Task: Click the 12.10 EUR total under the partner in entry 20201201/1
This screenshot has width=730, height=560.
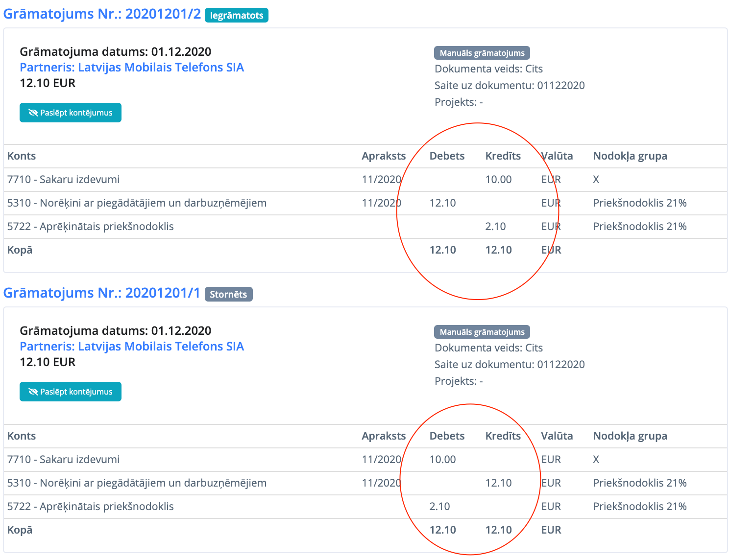Action: pyautogui.click(x=48, y=362)
